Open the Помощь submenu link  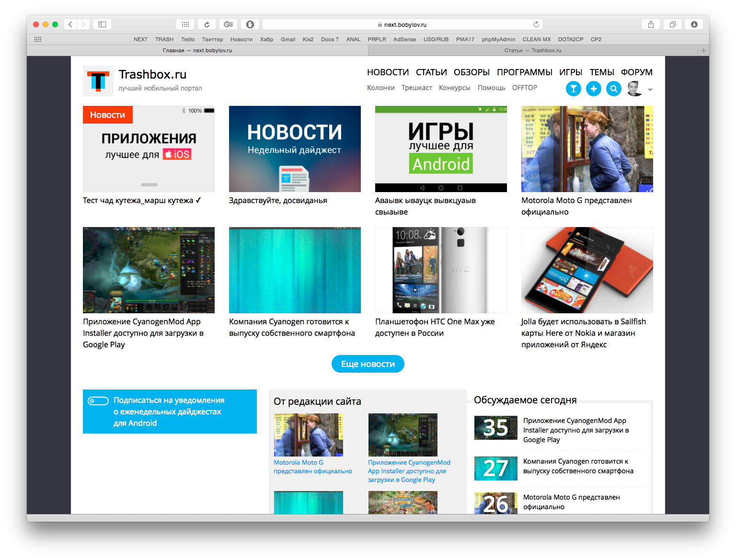click(492, 88)
